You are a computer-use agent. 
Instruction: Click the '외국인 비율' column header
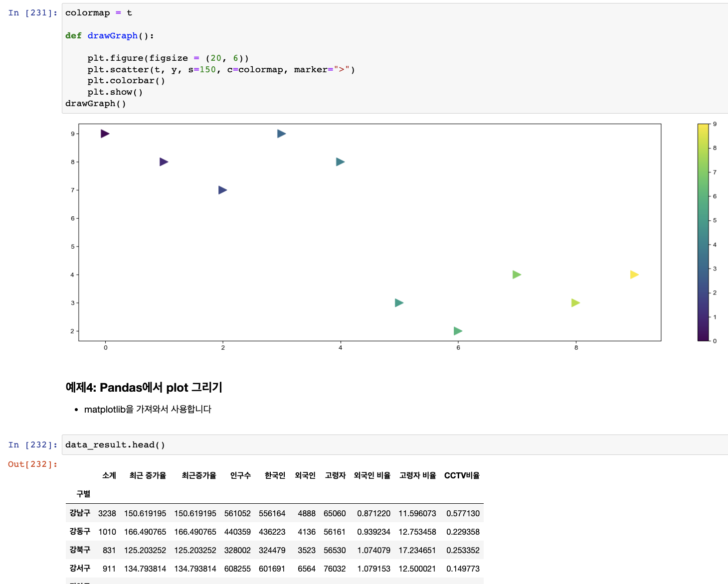[x=372, y=475]
